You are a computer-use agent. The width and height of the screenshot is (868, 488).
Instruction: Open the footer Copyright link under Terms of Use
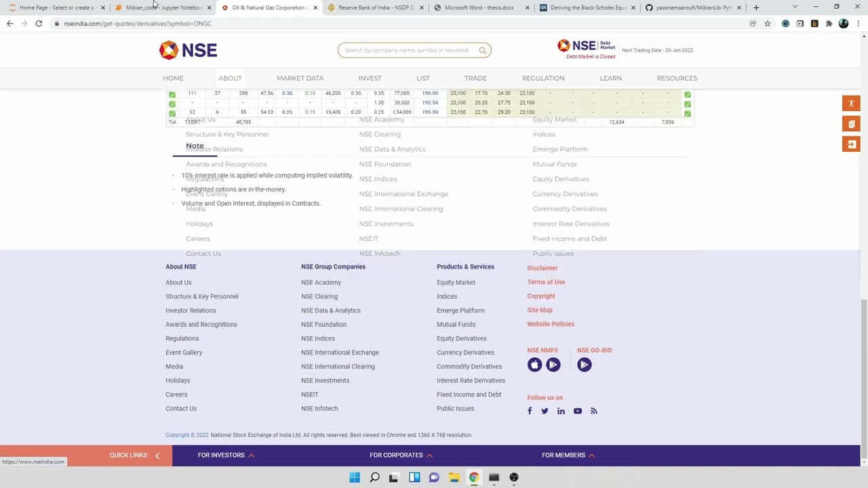[x=540, y=296]
